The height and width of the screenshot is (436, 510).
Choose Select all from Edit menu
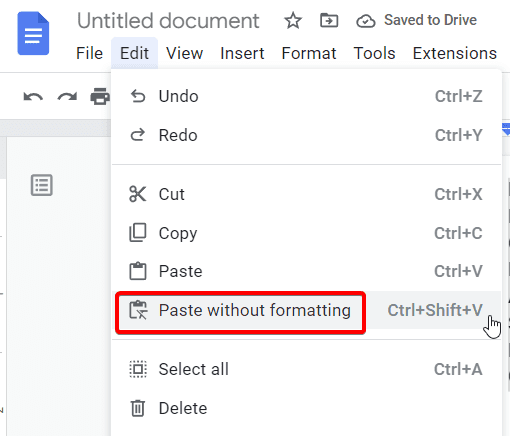[307, 369]
